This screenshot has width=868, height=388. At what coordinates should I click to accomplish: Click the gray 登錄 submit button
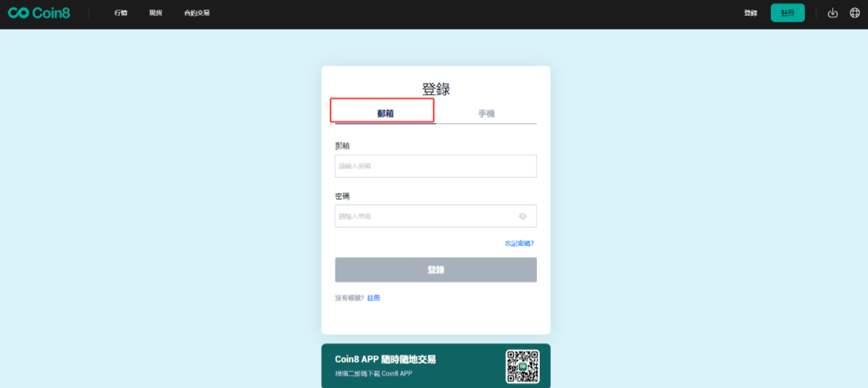click(435, 270)
